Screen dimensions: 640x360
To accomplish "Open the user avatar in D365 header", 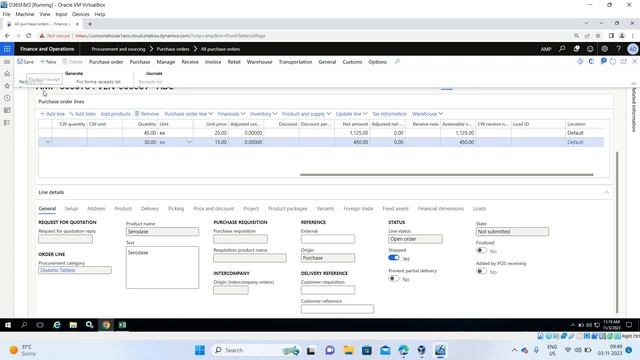I will pyautogui.click(x=633, y=49).
